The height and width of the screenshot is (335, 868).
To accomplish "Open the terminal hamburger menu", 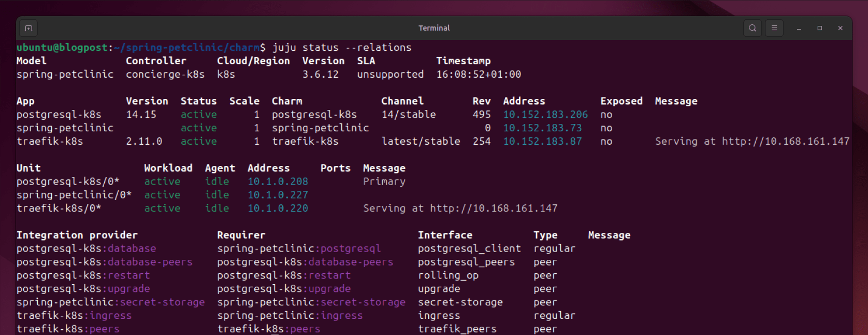I will (x=774, y=28).
